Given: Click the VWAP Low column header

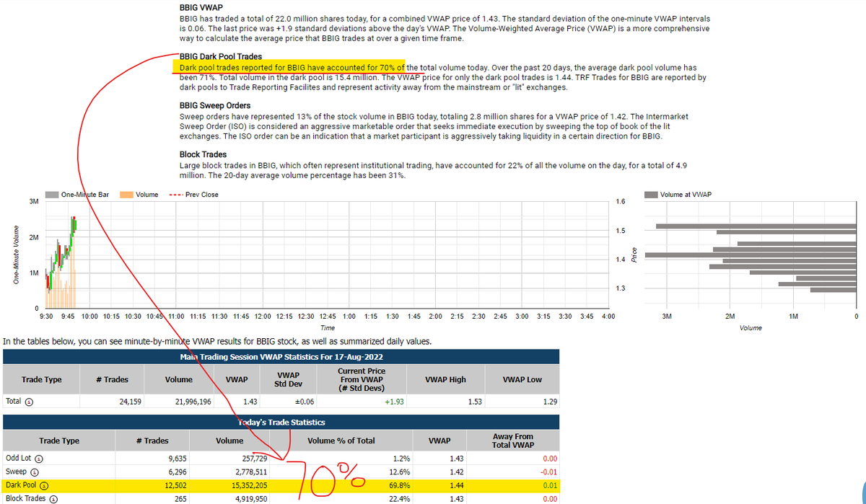Looking at the screenshot, I should point(522,380).
